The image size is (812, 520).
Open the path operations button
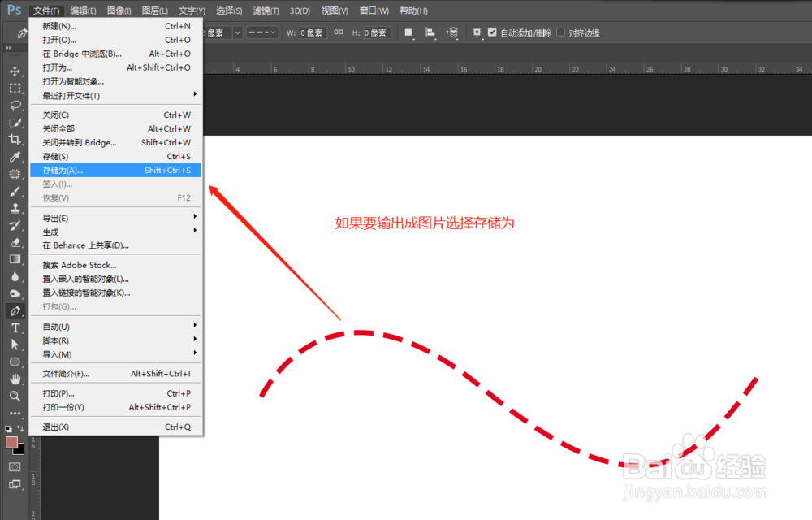coord(408,32)
